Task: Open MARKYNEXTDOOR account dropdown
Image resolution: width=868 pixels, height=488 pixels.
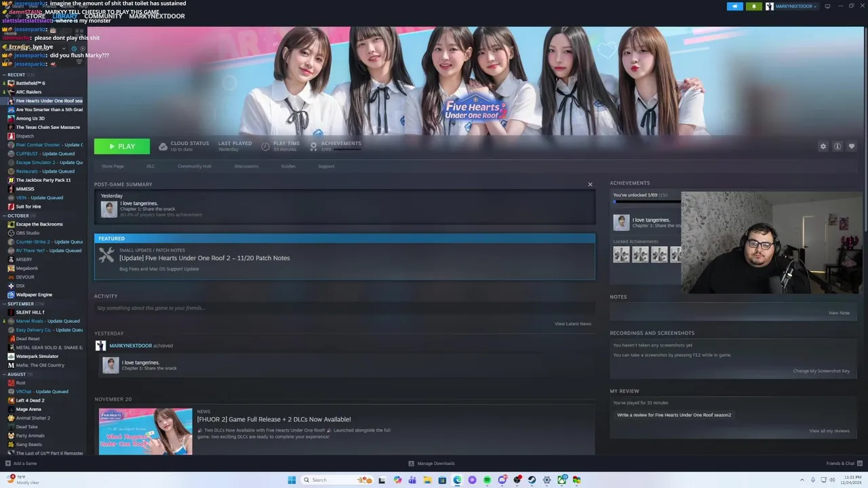Action: 791,6
